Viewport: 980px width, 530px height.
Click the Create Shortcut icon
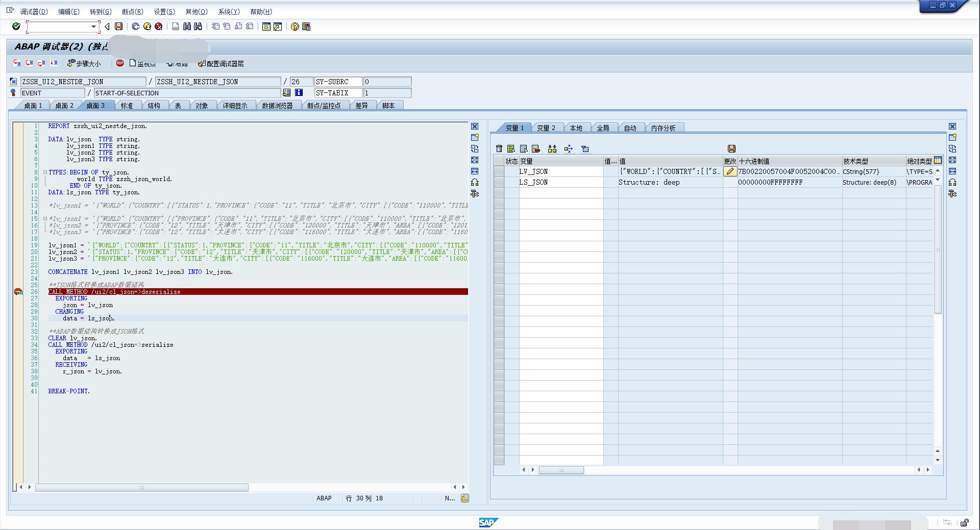tap(278, 27)
